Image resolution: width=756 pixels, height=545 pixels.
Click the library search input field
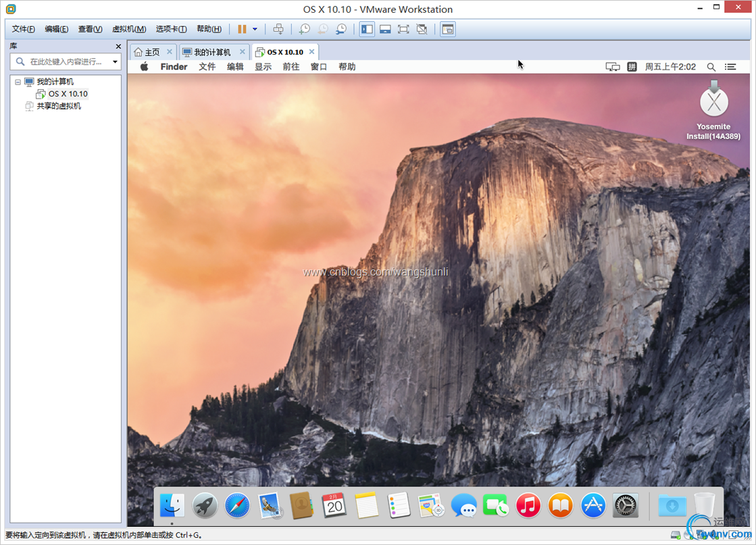pos(66,61)
